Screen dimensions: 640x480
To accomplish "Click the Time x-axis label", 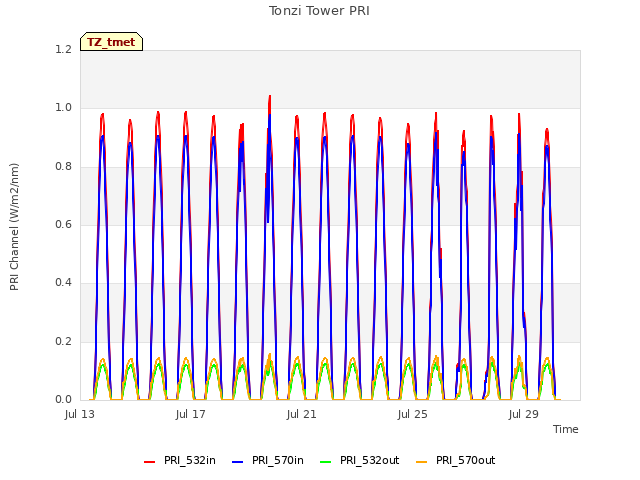I will tap(565, 429).
